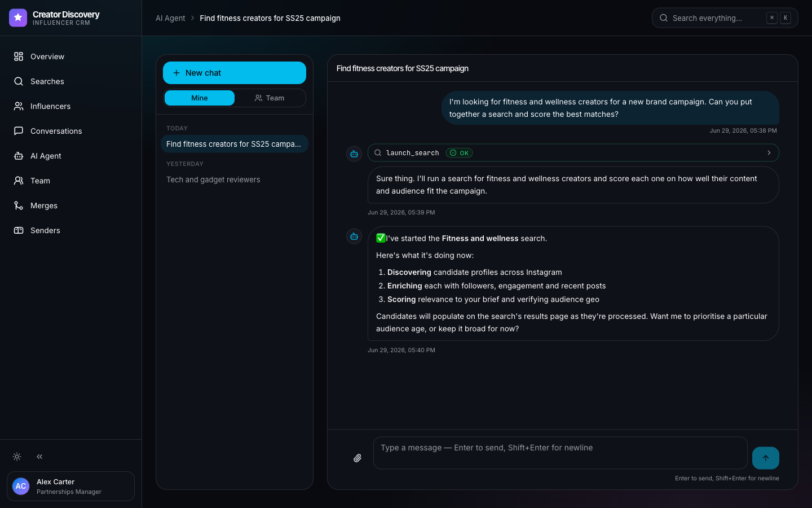Click the K shortcut key badge

point(785,18)
